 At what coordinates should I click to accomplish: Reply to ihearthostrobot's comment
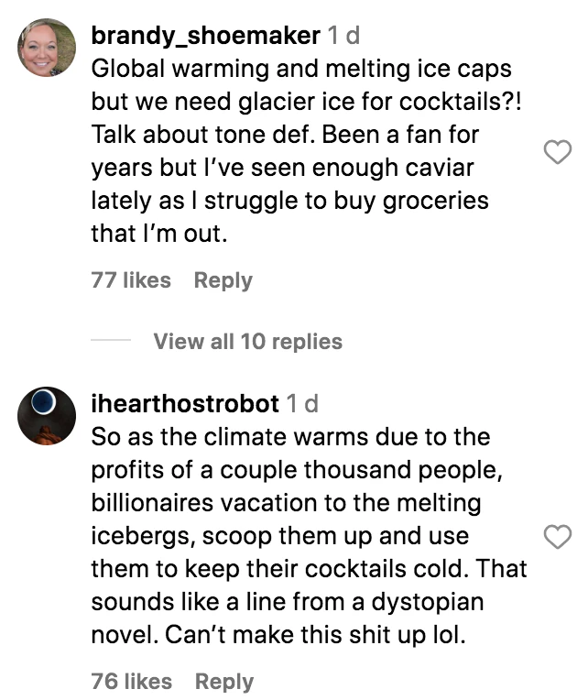[224, 682]
